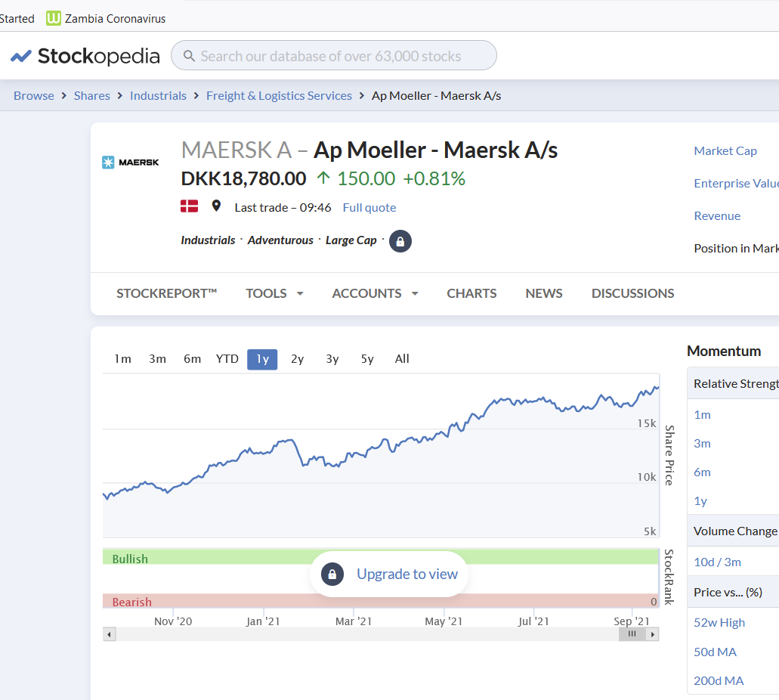Click the DKK18,780.00 share price
Image resolution: width=779 pixels, height=700 pixels.
tap(243, 178)
